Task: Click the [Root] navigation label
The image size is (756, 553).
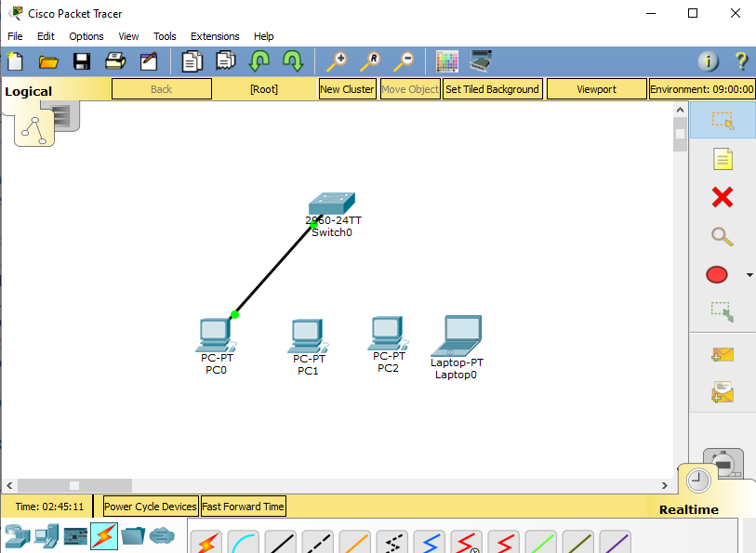Action: coord(264,89)
